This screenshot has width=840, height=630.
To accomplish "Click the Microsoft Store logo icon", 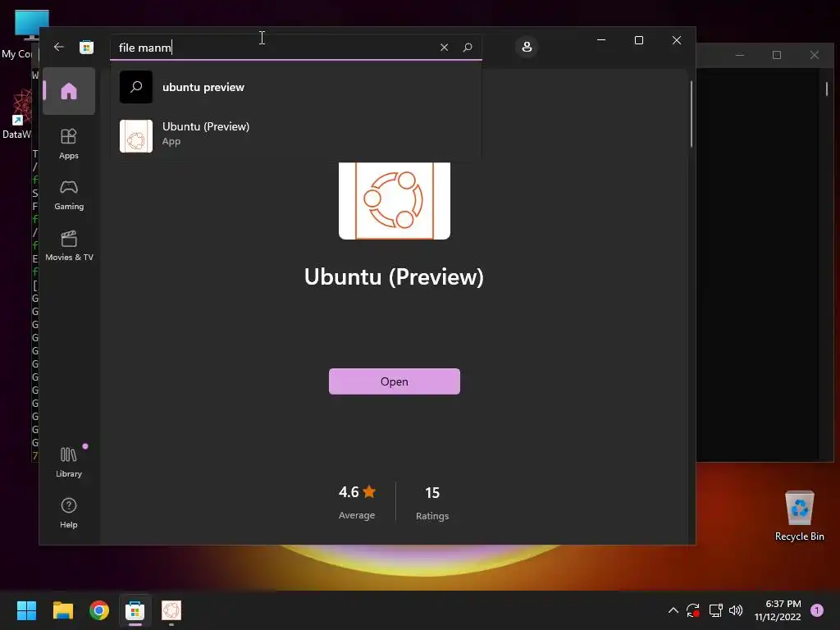I will tap(86, 47).
